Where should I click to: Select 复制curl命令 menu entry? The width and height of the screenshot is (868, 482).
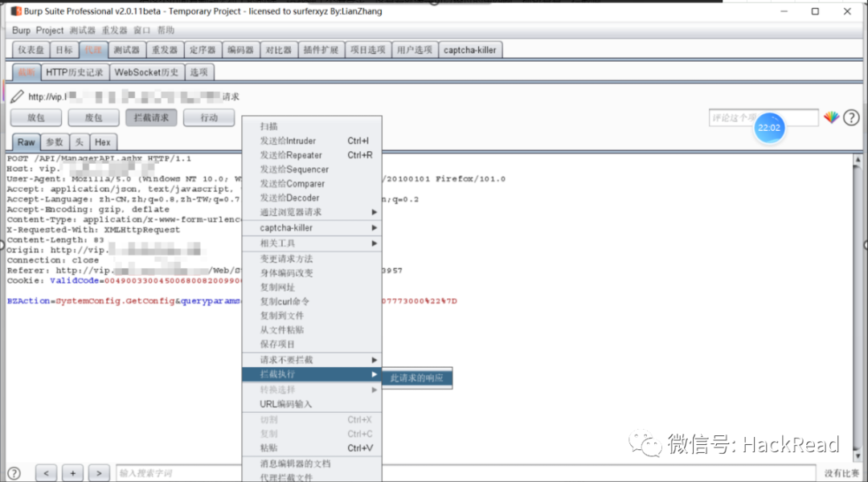tap(312, 301)
